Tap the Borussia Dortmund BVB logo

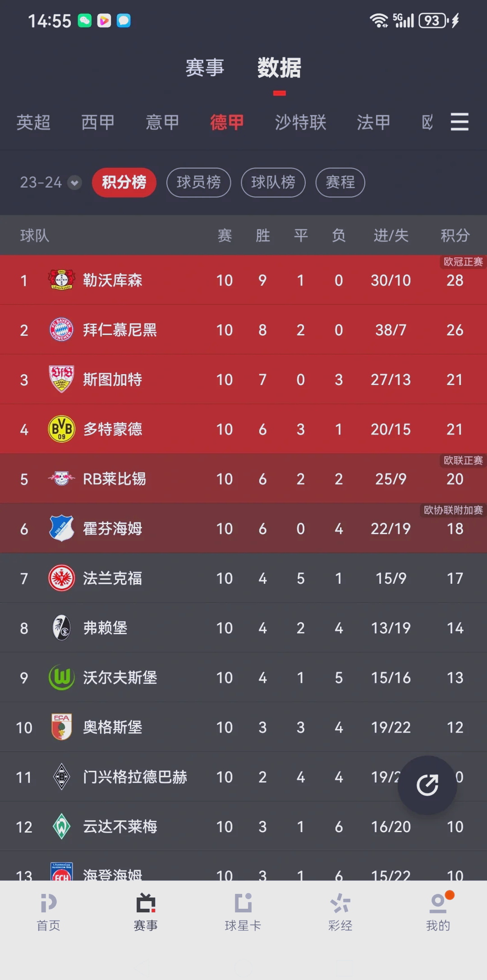(61, 429)
